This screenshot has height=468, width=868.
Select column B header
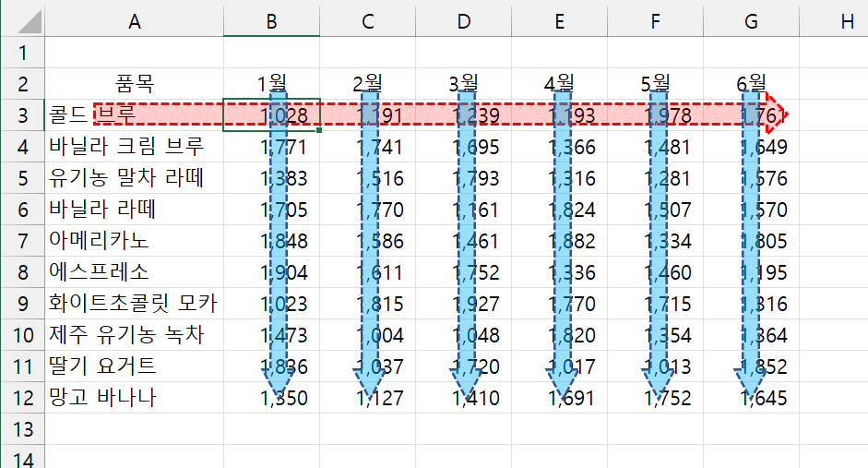coord(271,21)
